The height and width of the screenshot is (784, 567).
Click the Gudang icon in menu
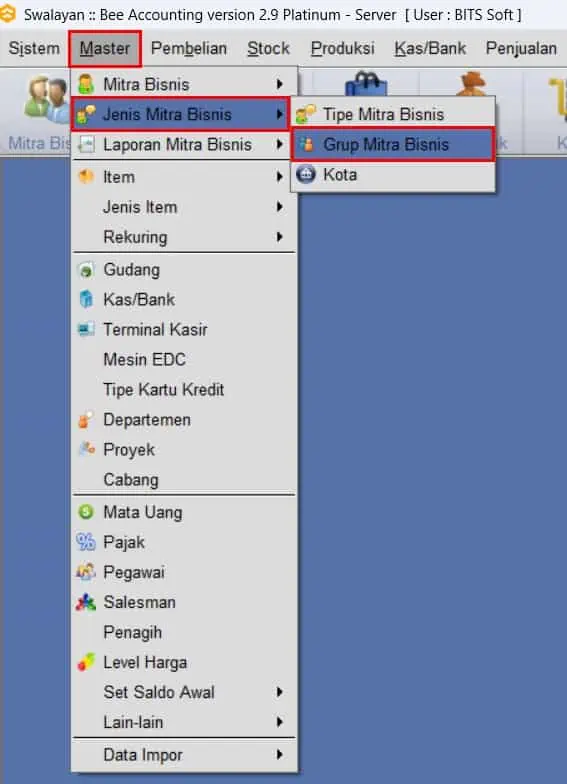86,270
